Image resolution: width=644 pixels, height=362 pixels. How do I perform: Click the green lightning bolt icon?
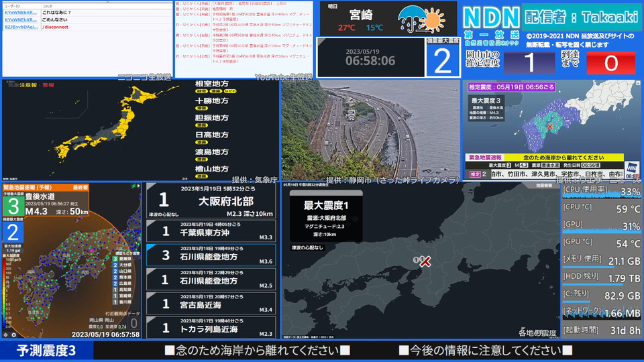133,186
